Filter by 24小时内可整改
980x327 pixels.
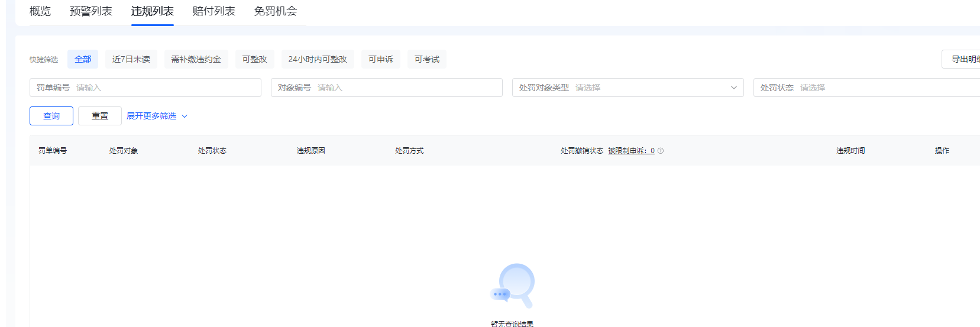coord(318,59)
